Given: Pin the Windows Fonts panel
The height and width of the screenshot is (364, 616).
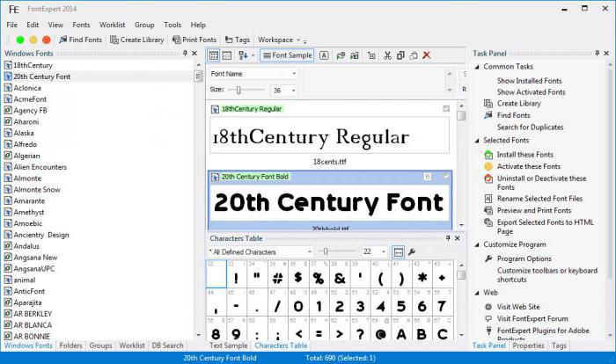Looking at the screenshot, I should click(185, 53).
